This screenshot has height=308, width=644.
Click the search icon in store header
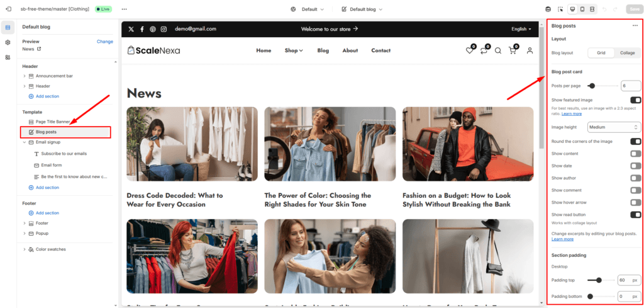497,51
